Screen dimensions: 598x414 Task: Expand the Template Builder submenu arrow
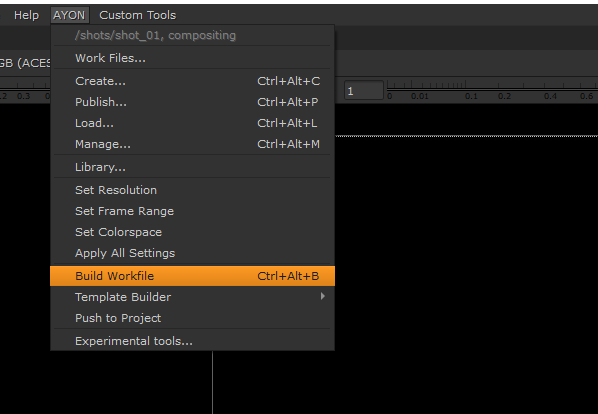pos(323,296)
